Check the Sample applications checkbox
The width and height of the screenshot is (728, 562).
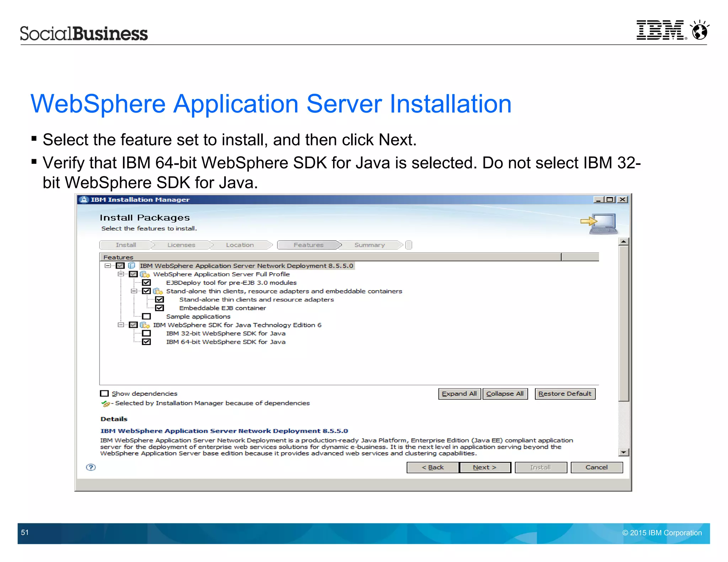click(x=146, y=316)
